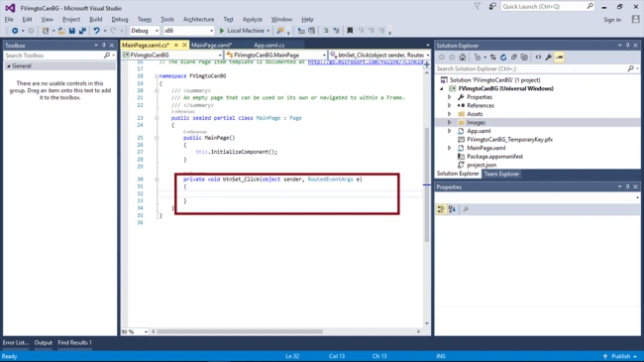Collapse the General group in Toolbox
This screenshot has width=644, height=362.
pyautogui.click(x=9, y=66)
